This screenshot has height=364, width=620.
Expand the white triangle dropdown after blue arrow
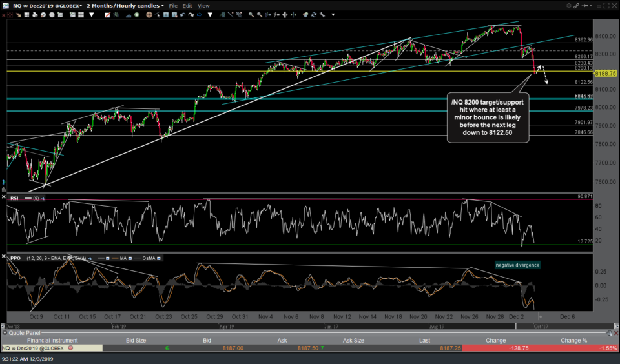click(x=210, y=15)
